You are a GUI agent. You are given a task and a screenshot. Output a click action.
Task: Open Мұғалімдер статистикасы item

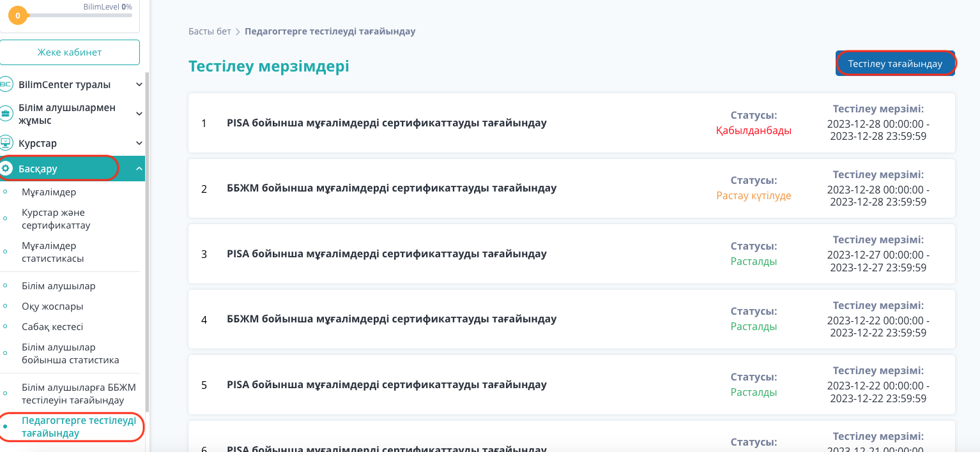tap(53, 252)
